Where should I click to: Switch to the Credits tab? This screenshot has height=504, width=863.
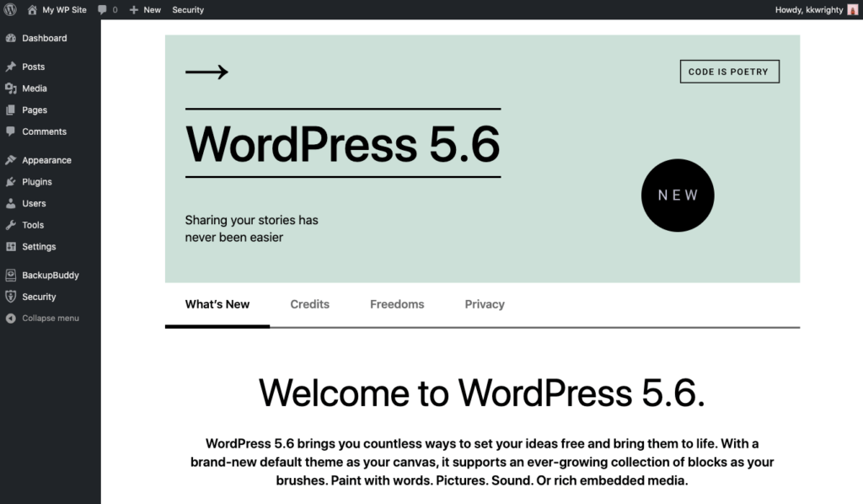click(309, 304)
